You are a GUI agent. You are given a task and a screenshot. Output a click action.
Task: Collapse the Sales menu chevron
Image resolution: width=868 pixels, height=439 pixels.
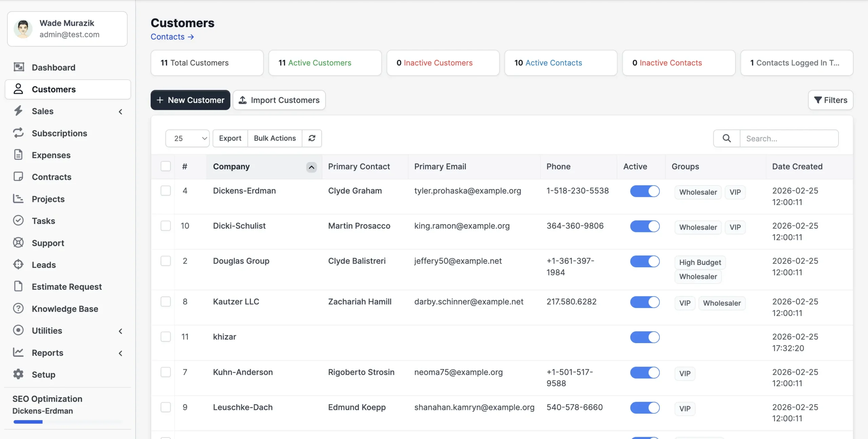click(x=121, y=111)
